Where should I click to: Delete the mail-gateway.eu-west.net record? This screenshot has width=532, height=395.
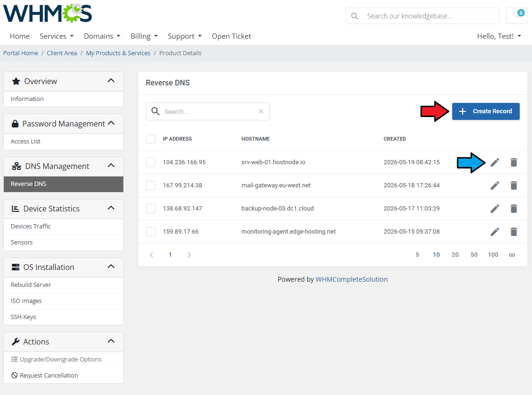point(514,185)
